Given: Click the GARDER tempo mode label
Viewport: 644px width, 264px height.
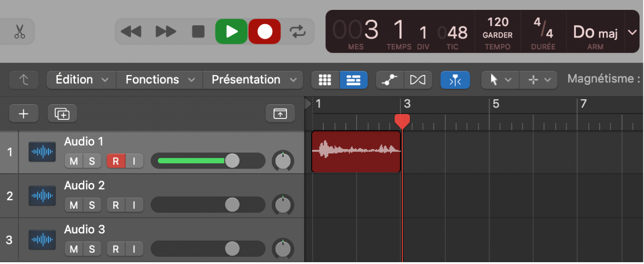Looking at the screenshot, I should click(x=498, y=36).
